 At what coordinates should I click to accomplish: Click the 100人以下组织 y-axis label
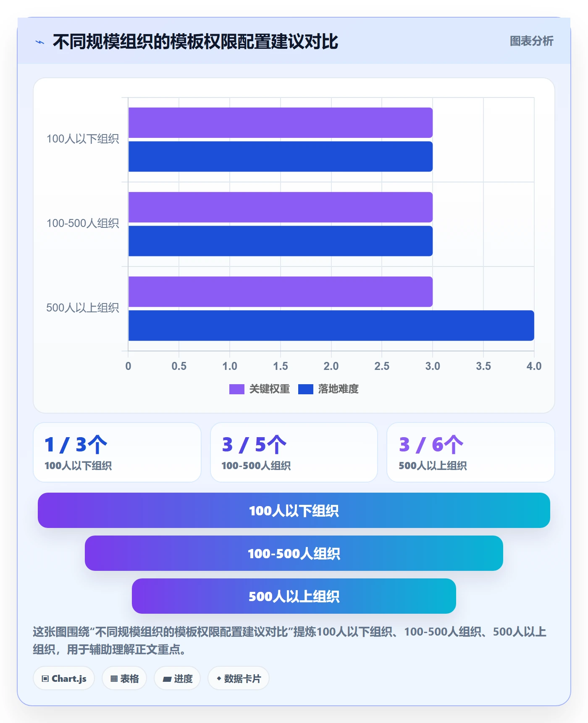pos(83,139)
